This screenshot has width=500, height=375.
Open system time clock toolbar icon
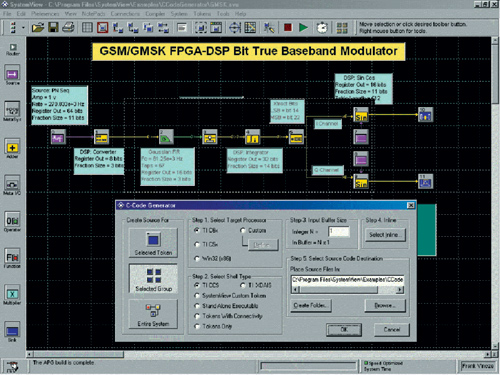(x=322, y=27)
